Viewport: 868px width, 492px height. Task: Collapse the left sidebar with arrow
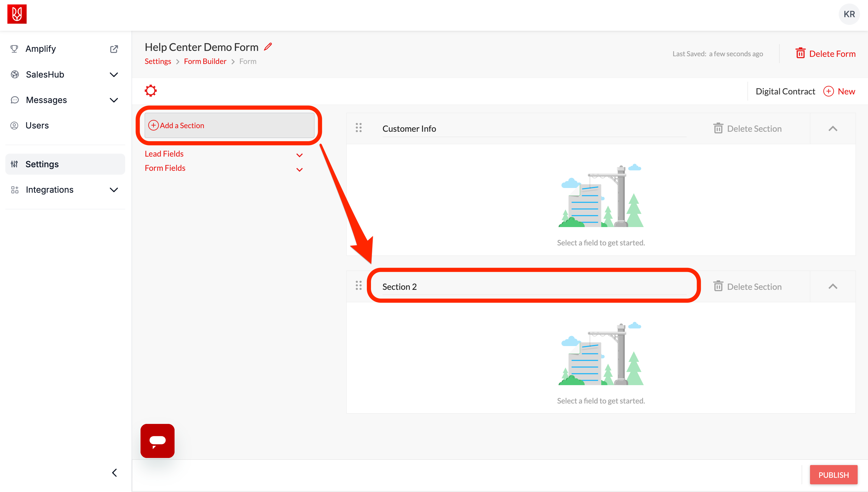(115, 472)
